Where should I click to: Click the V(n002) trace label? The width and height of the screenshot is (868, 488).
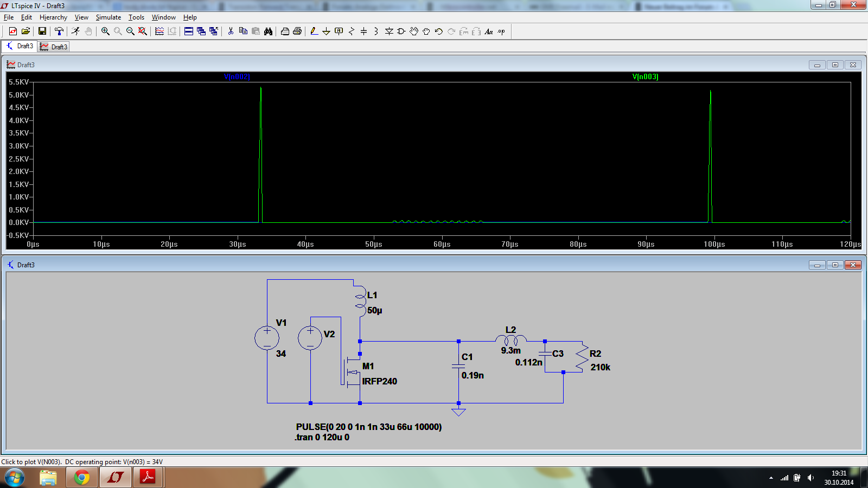pyautogui.click(x=237, y=77)
